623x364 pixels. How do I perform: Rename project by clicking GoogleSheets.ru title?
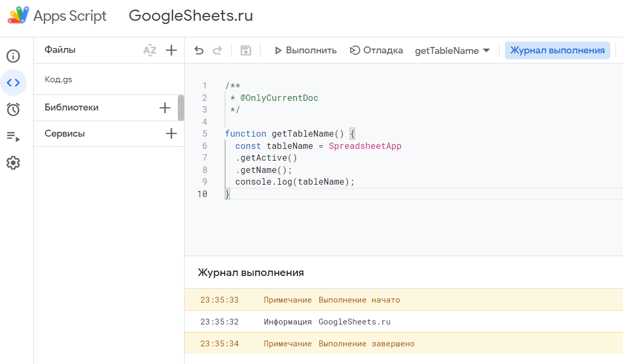pyautogui.click(x=191, y=16)
